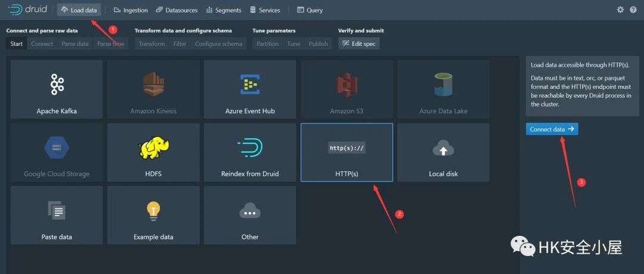The height and width of the screenshot is (274, 644).
Task: Choose the Apache Kafka source card
Action: coord(57,89)
